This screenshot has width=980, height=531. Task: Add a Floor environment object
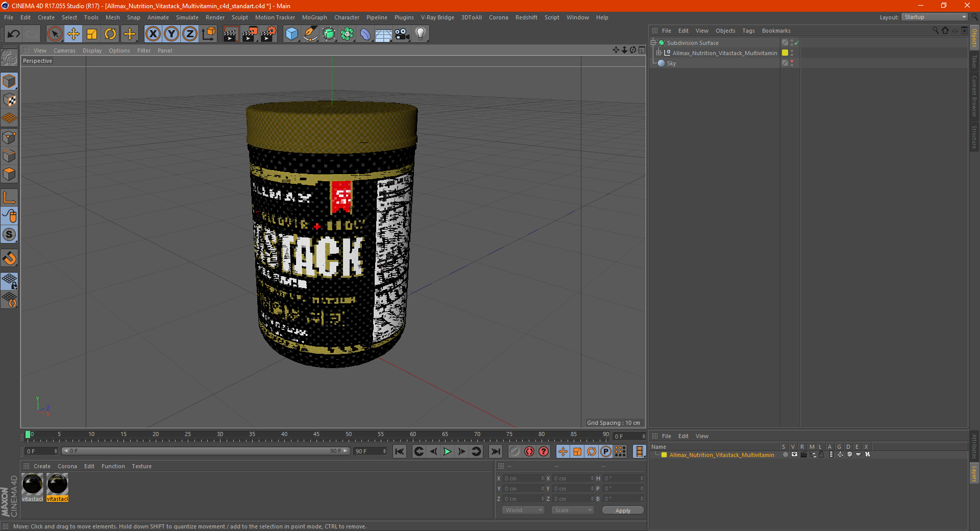pos(384,34)
